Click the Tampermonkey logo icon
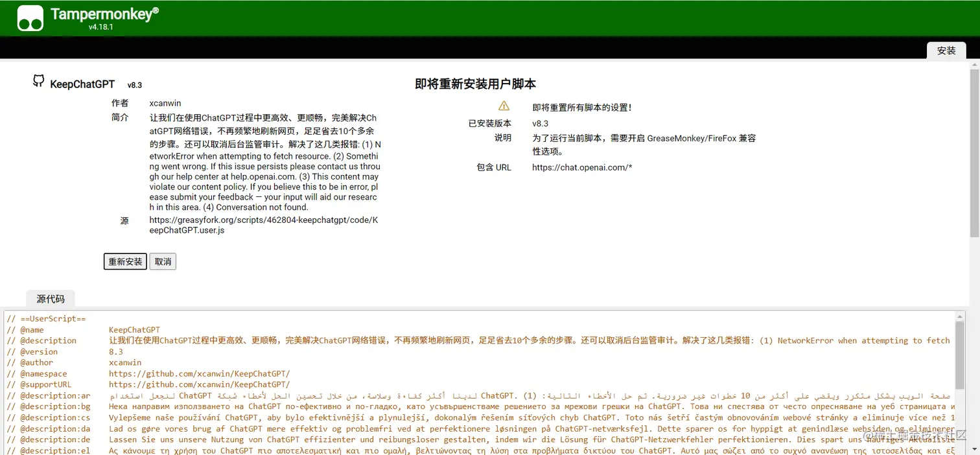The height and width of the screenshot is (455, 980). click(x=30, y=18)
